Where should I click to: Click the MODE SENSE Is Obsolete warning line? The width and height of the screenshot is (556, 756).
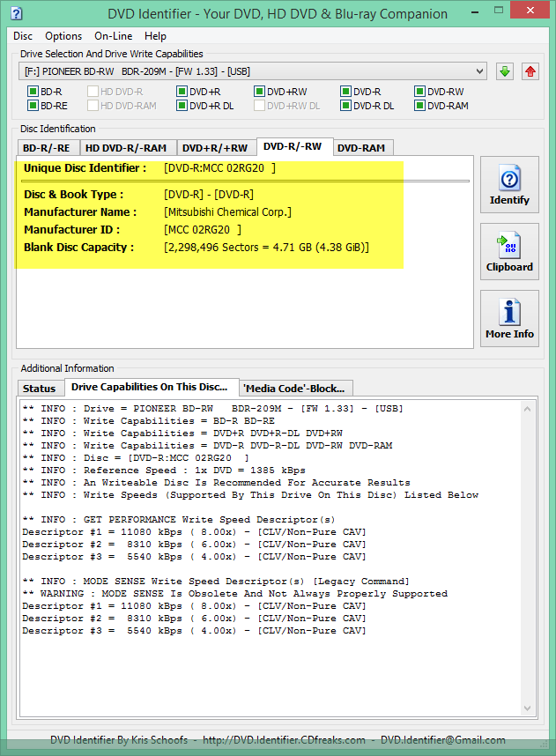(235, 594)
